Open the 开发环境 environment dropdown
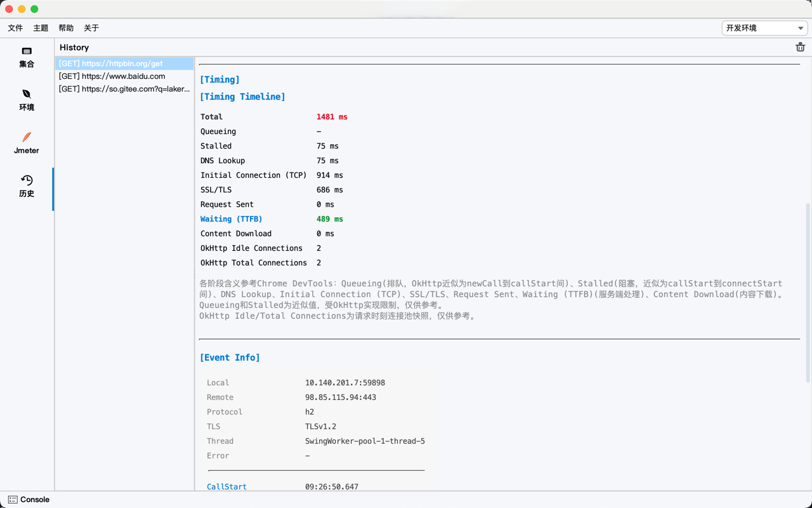The image size is (812, 508). coord(764,28)
